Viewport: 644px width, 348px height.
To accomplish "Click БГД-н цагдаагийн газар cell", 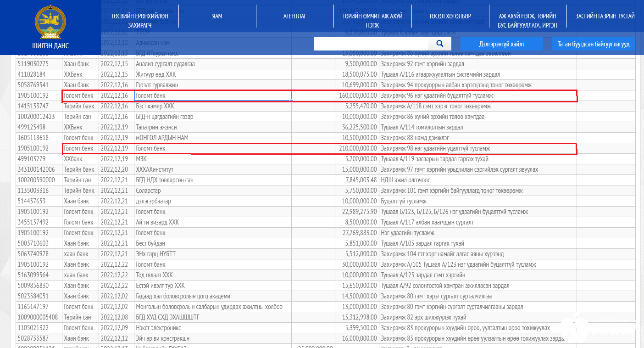I will click(x=213, y=117).
